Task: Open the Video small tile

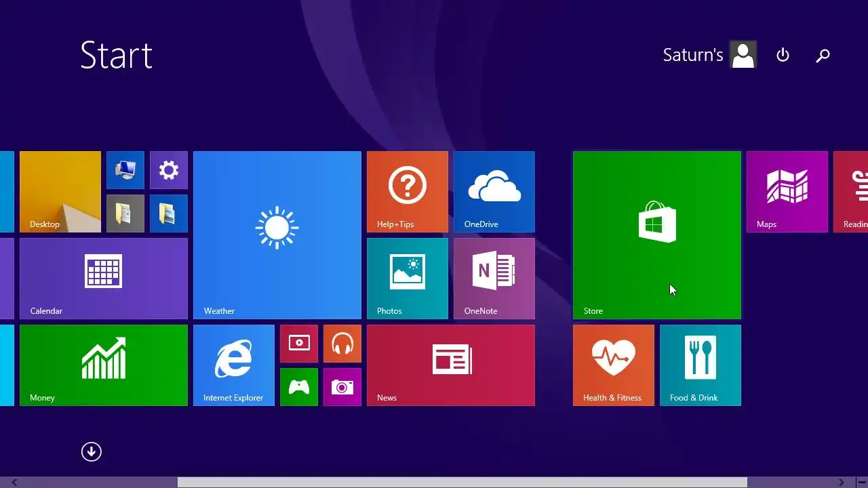Action: coord(299,344)
